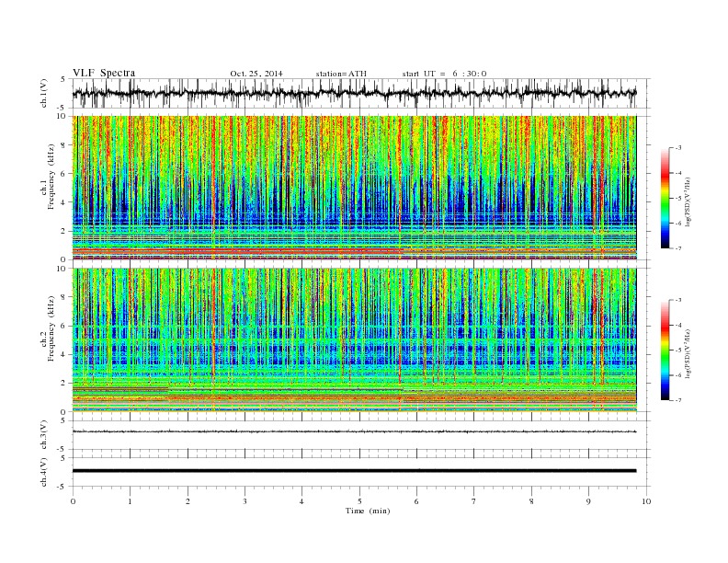Click the 'VLF Spectra' title text
The image size is (728, 563).
104,73
